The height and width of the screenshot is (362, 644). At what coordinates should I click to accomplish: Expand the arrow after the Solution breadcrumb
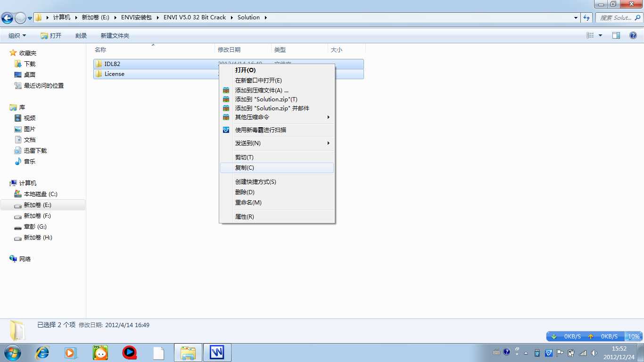(265, 17)
